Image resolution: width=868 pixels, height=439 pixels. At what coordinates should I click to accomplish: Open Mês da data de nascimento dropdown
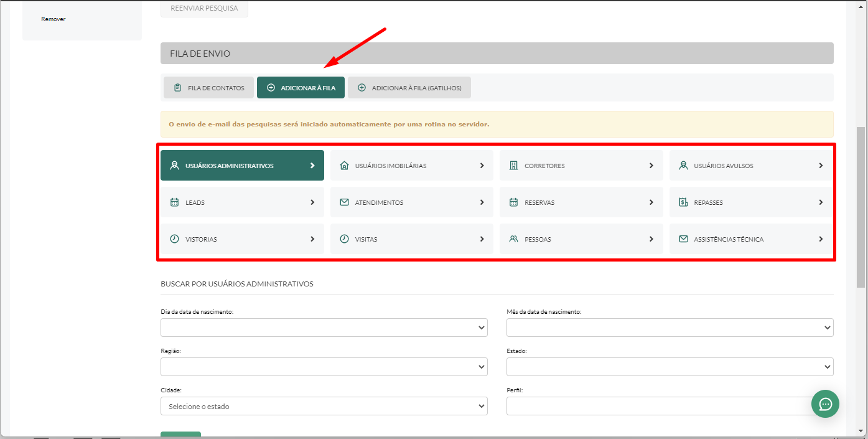click(670, 328)
